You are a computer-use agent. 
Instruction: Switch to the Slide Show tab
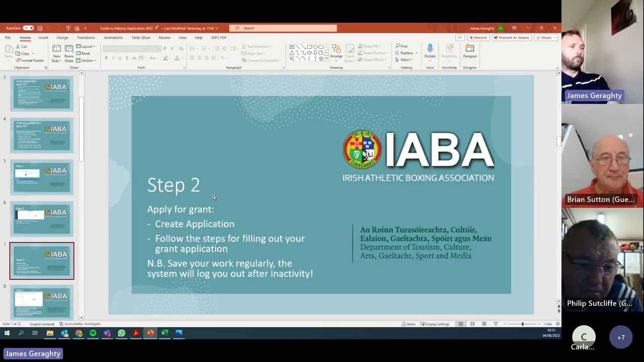tap(141, 38)
